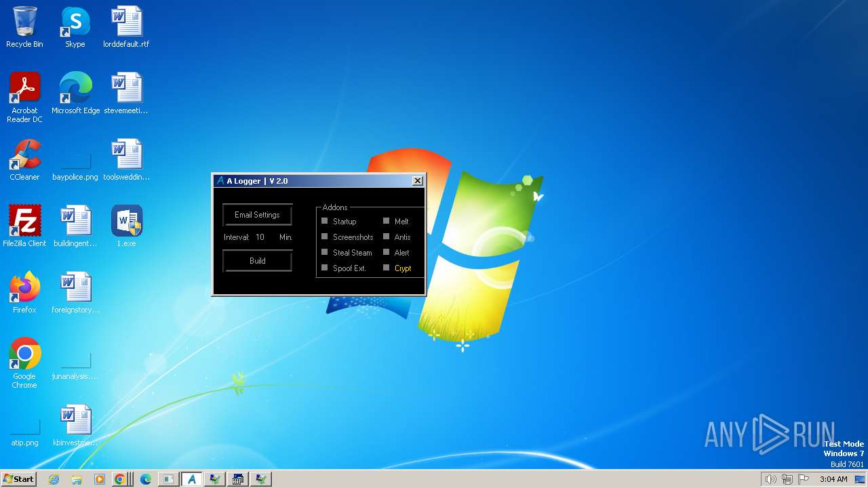Click the Build button
Viewport: 868px width, 488px height.
point(257,261)
